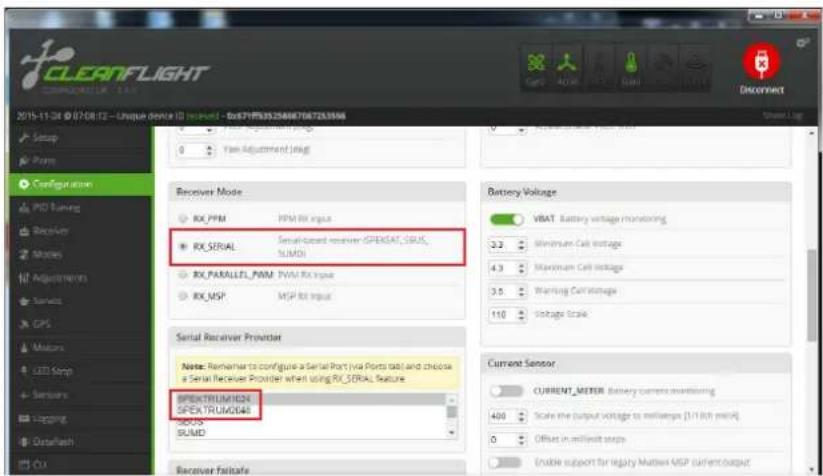Screen dimensions: 823x476
Task: Click provider list scroll-down arrow
Action: click(x=451, y=433)
